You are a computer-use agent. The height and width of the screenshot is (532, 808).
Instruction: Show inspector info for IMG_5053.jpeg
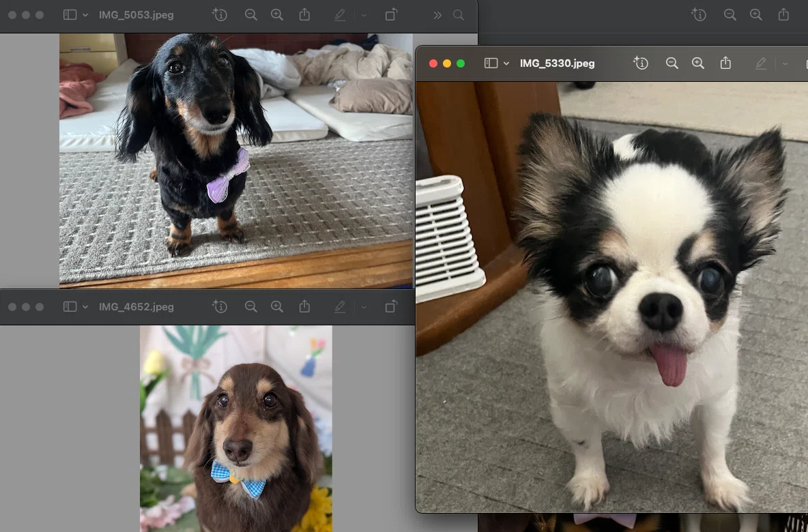(220, 15)
